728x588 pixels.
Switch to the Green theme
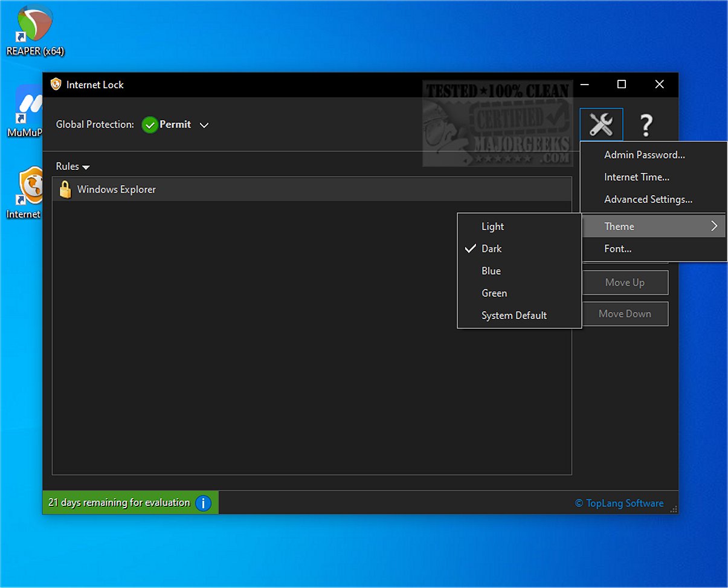click(520, 293)
